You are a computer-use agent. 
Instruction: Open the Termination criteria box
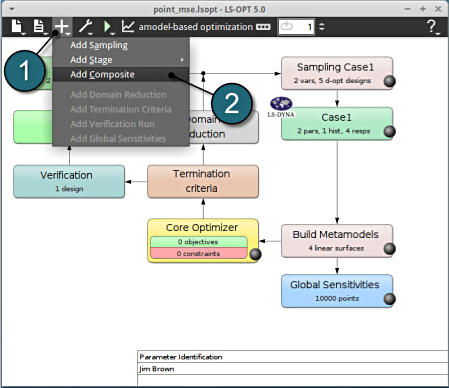pos(203,181)
